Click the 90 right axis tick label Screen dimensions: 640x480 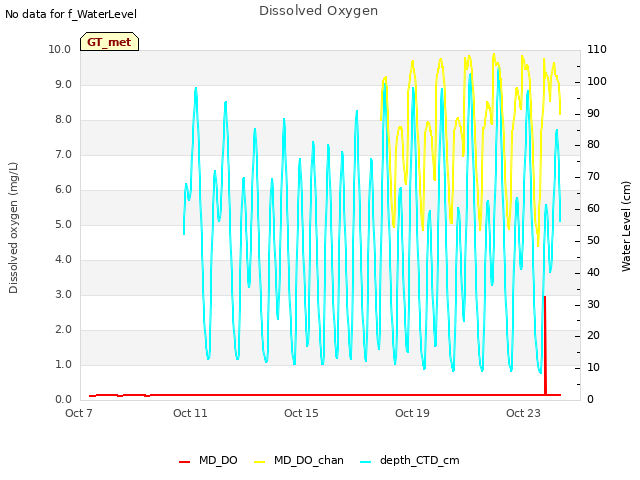tap(593, 113)
